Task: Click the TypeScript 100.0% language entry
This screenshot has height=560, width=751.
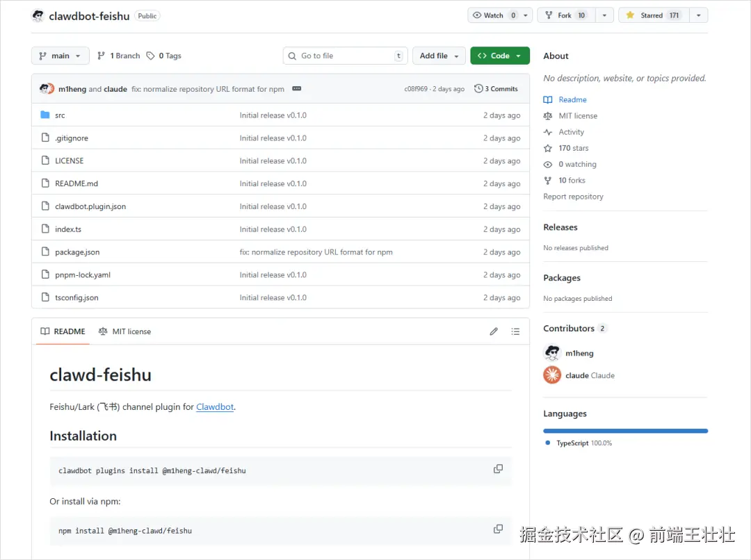Action: 579,443
